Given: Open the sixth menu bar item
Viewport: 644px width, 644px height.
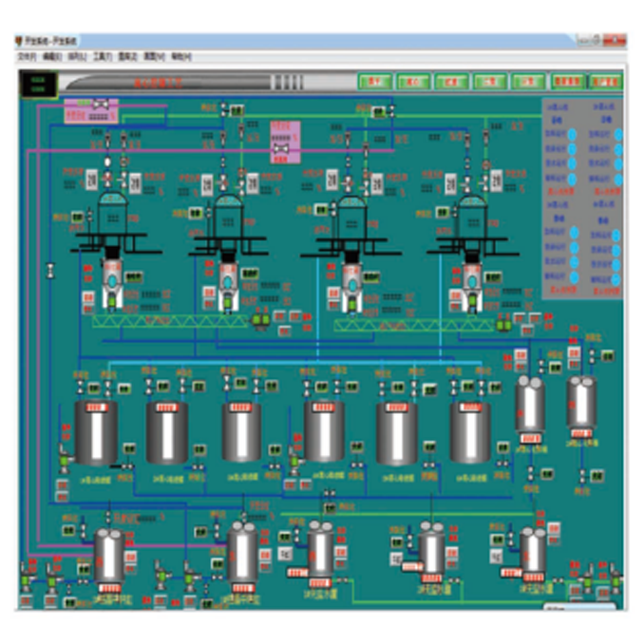Looking at the screenshot, I should (154, 57).
